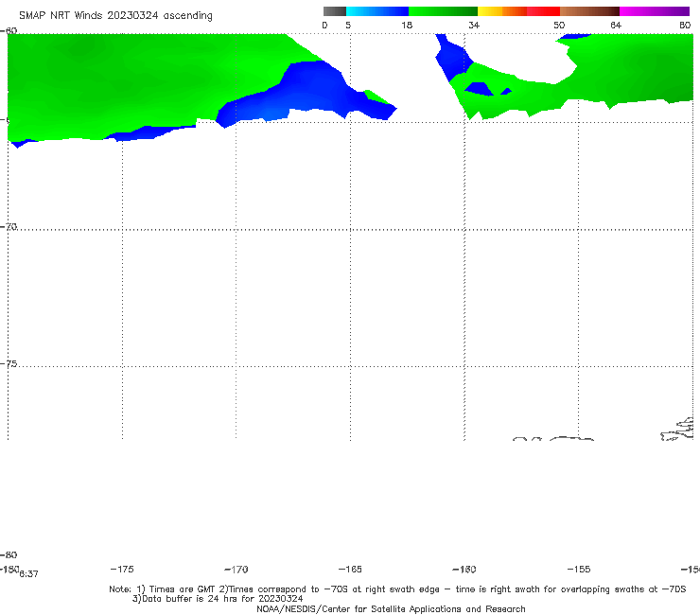
Task: Select the cyan-to-blue 5–18 color bar segment
Action: point(377,11)
